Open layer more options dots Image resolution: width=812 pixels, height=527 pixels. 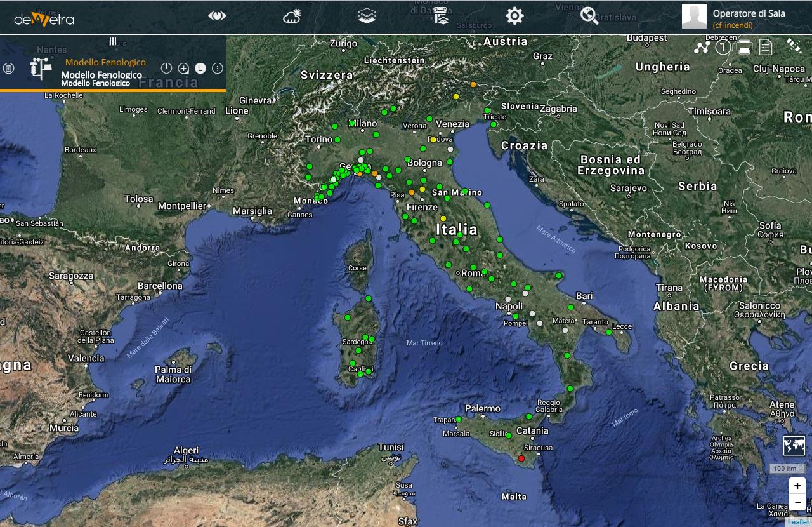[x=217, y=68]
